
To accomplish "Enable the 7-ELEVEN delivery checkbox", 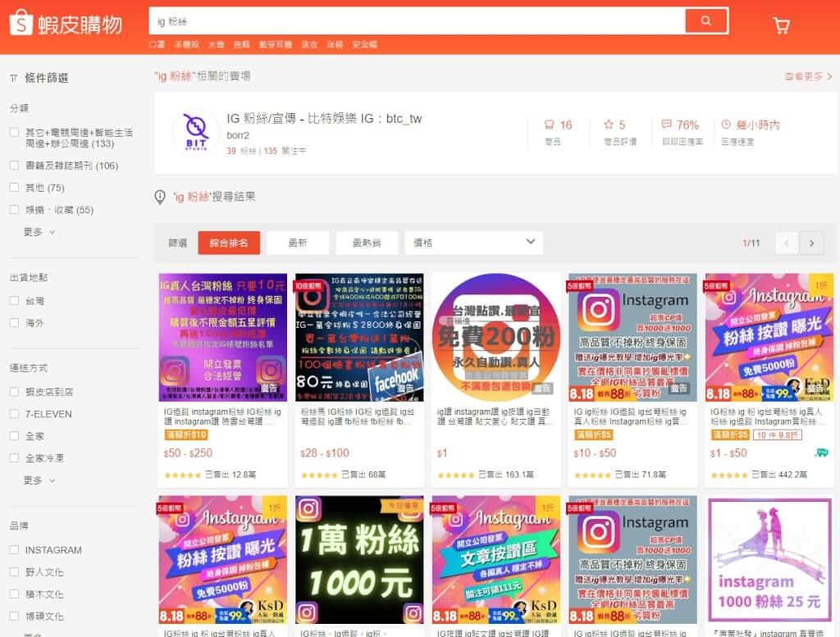I will [15, 414].
